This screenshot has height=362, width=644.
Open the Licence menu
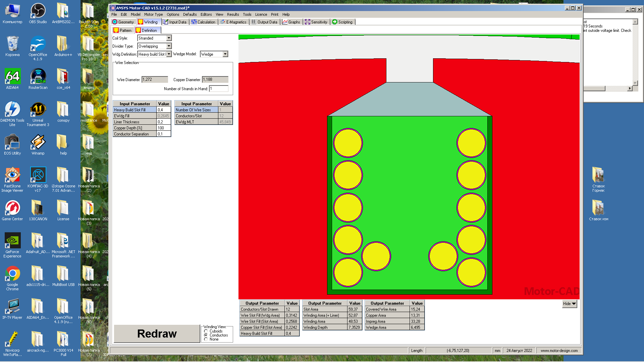coord(261,14)
